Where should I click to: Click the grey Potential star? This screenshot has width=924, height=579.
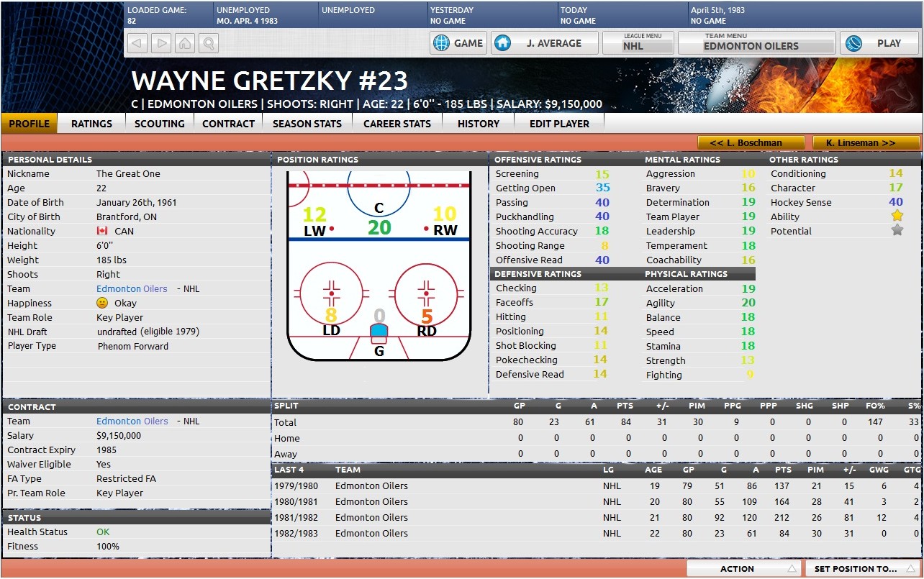(x=897, y=230)
